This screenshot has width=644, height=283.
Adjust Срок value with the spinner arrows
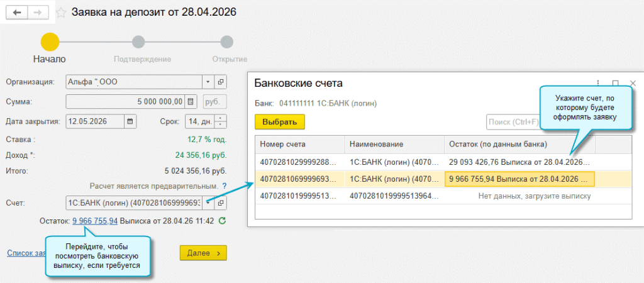[221, 121]
